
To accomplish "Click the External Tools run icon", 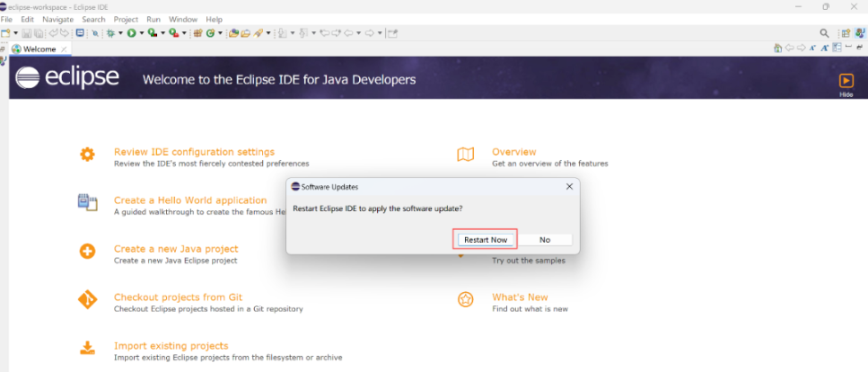I will tap(173, 33).
